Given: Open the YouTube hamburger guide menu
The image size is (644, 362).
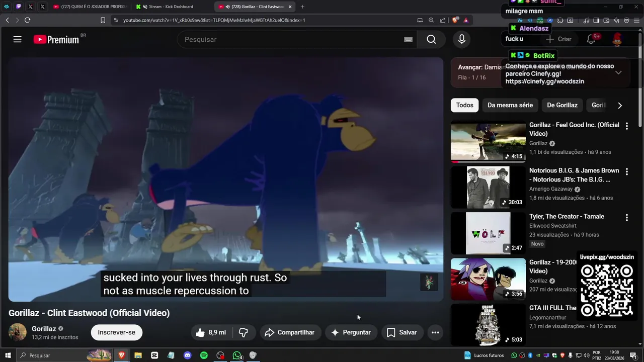Looking at the screenshot, I should point(18,39).
